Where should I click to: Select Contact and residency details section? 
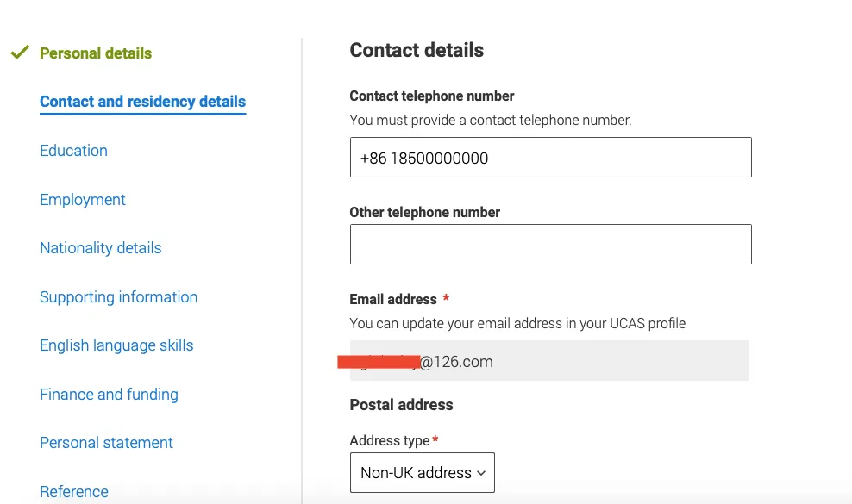[143, 102]
